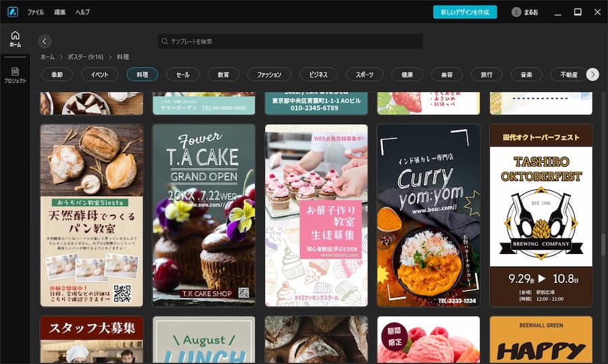The image size is (608, 364).
Task: Select the 料理 category chip
Action: coord(143,74)
